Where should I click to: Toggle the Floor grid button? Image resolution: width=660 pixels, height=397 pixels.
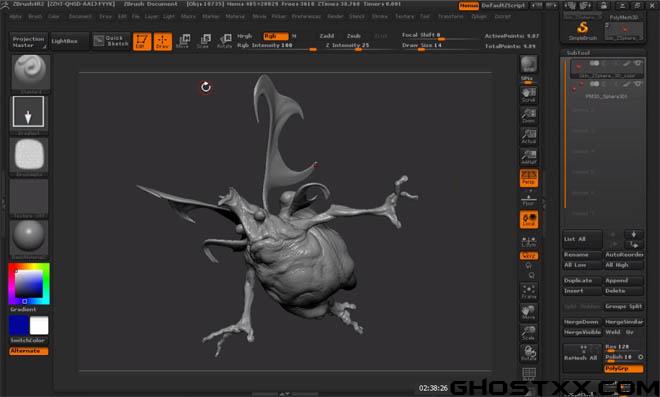tap(529, 199)
